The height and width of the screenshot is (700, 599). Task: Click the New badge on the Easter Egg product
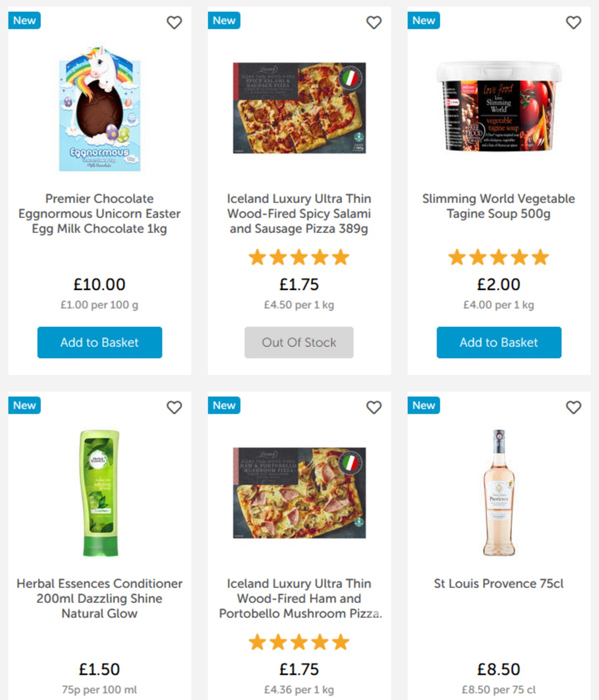[24, 20]
